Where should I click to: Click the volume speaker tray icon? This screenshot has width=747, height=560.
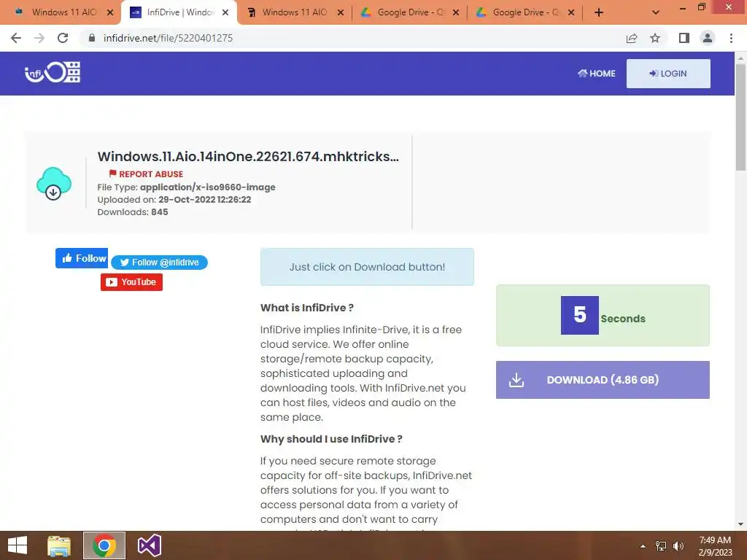678,546
